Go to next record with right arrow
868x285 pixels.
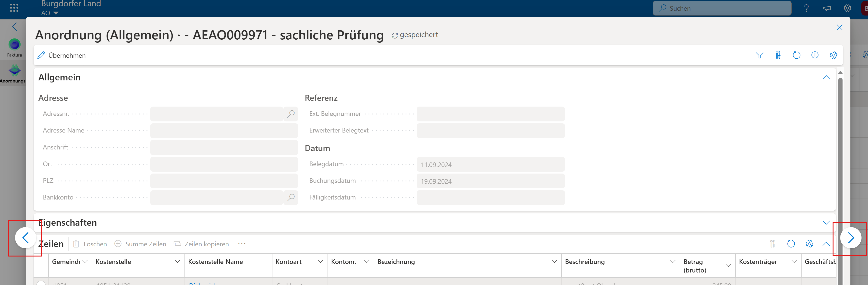pos(850,238)
